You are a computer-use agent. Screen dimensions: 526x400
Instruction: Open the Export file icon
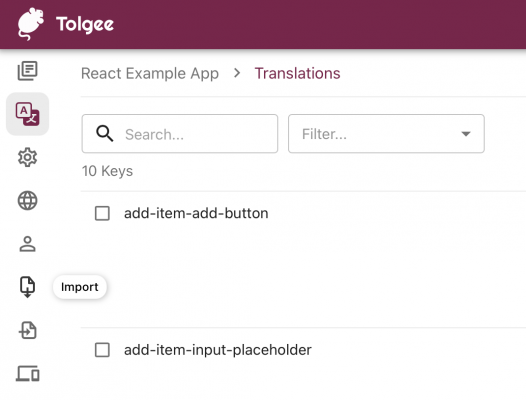(x=28, y=330)
